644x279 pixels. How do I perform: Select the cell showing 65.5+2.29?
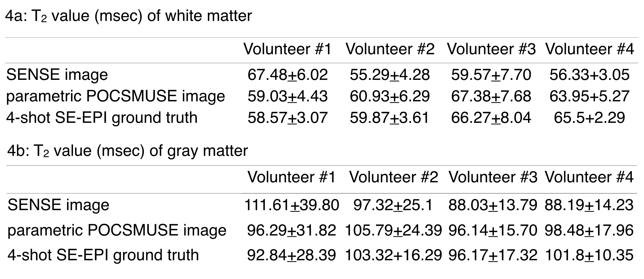[x=589, y=118]
